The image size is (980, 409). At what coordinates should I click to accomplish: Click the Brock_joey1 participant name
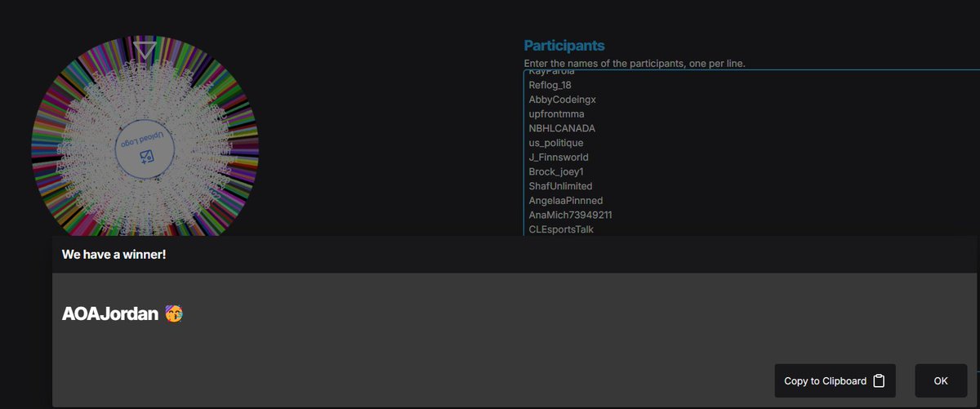pyautogui.click(x=555, y=171)
